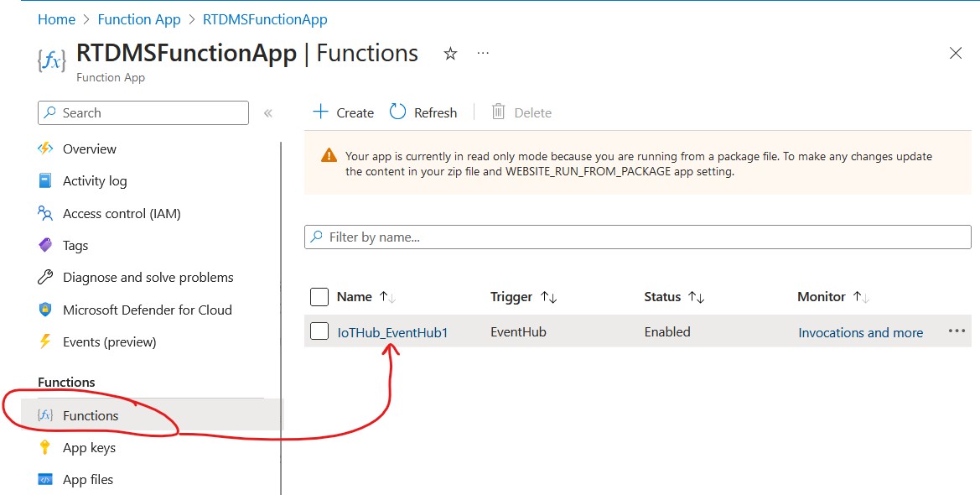Open Events (preview) in sidebar
The width and height of the screenshot is (980, 495).
109,342
